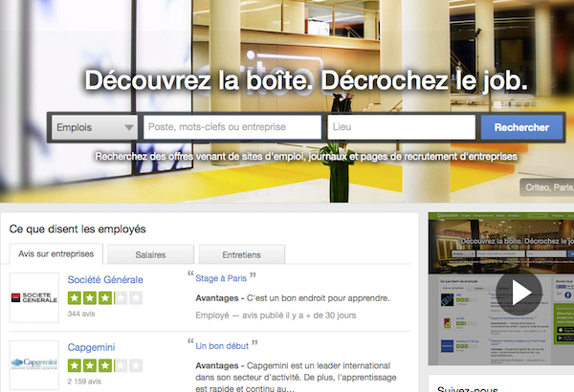Click the Criteo, Paris photo caption
Screen dimensions: 574x392
547,187
